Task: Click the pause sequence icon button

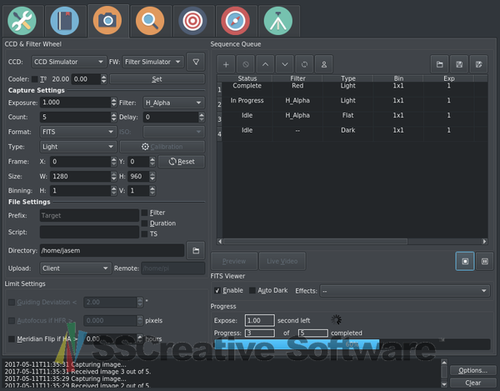Action: pyautogui.click(x=485, y=261)
